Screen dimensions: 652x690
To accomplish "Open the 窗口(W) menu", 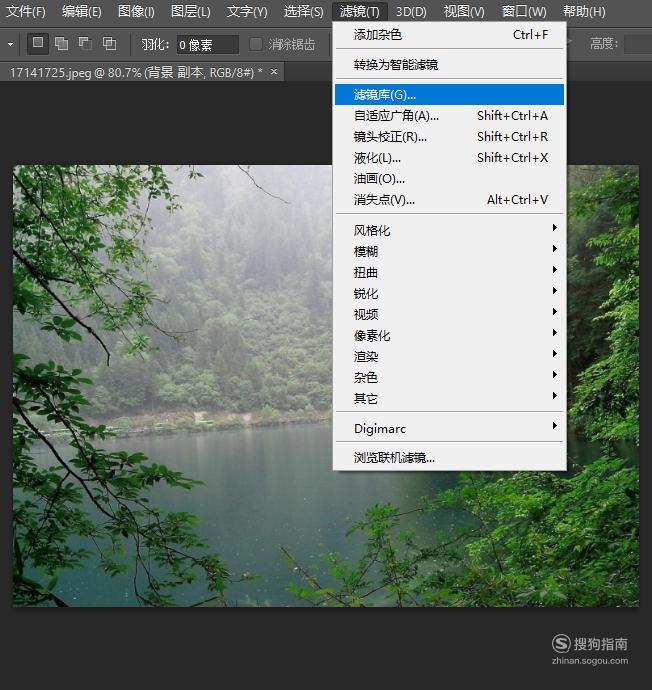I will pyautogui.click(x=524, y=11).
